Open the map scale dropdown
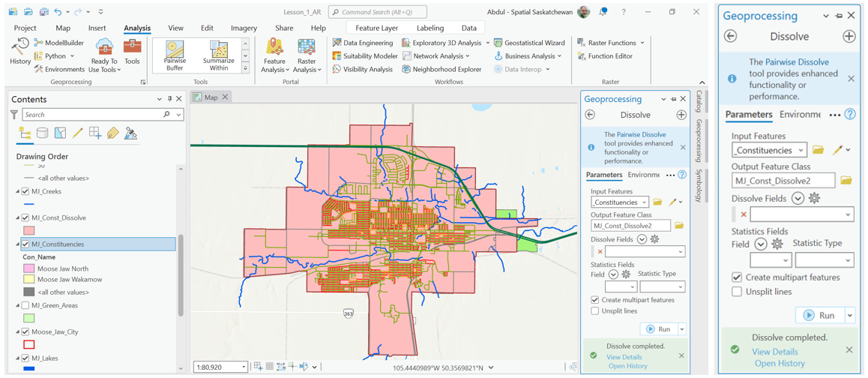This screenshot has width=868, height=378. click(243, 367)
